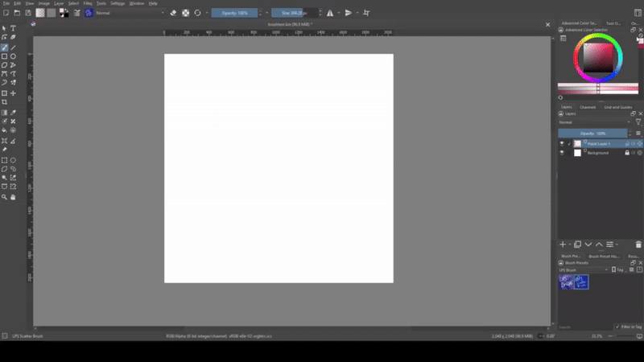Select the Text tool in the toolbox
The height and width of the screenshot is (362, 644).
coord(13,28)
